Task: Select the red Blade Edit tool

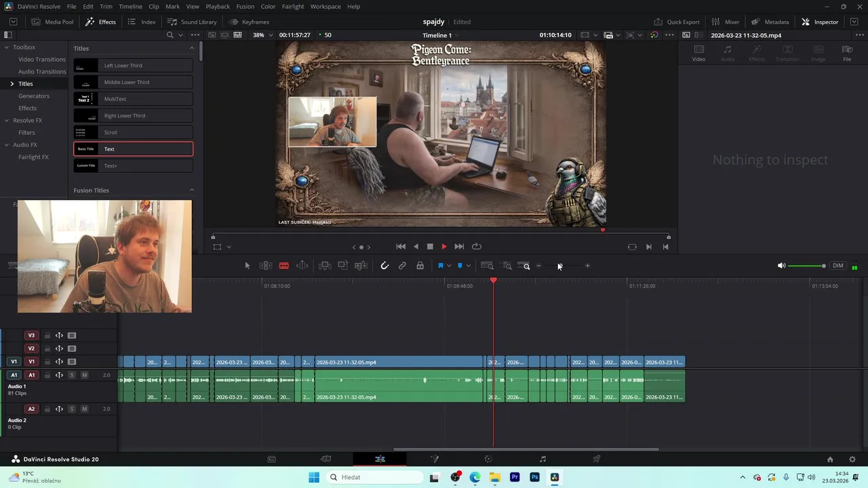Action: pos(284,266)
